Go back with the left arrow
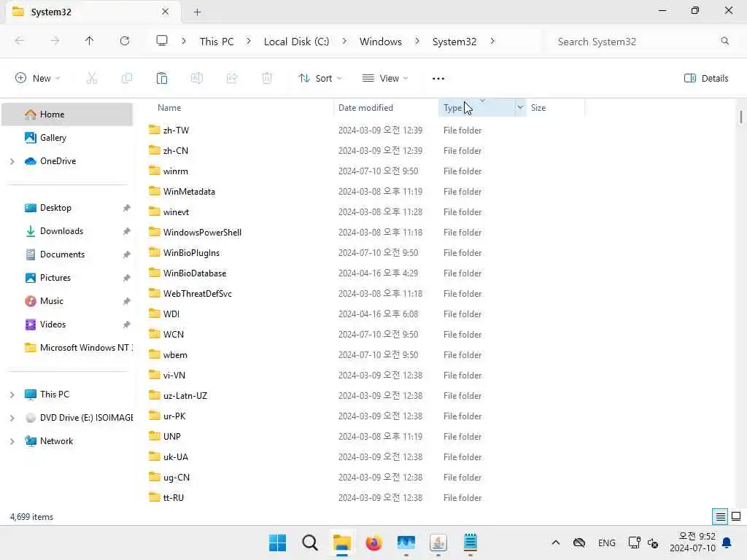The height and width of the screenshot is (560, 747). click(20, 41)
